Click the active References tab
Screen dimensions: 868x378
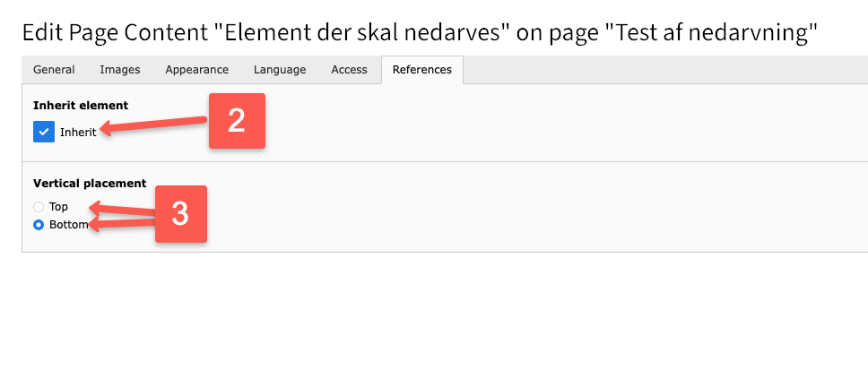421,70
